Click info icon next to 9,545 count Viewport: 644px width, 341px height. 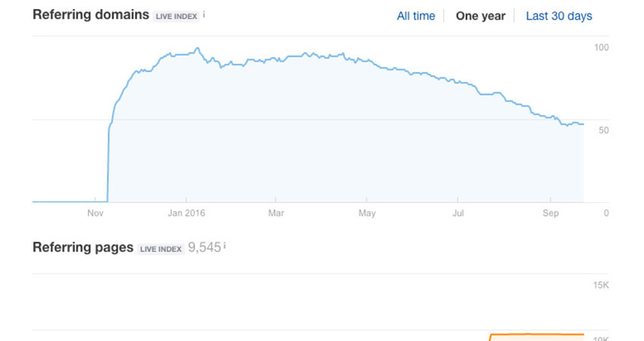click(x=225, y=246)
